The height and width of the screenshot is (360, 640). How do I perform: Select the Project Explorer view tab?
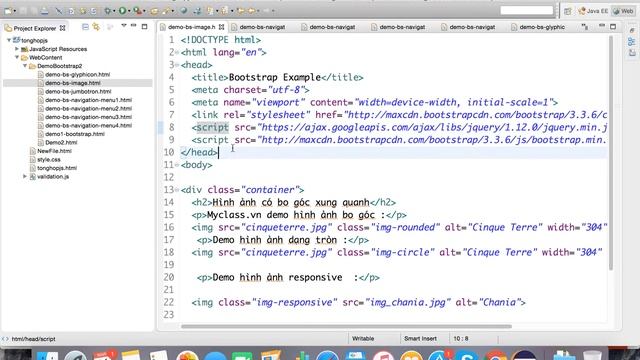pos(35,28)
